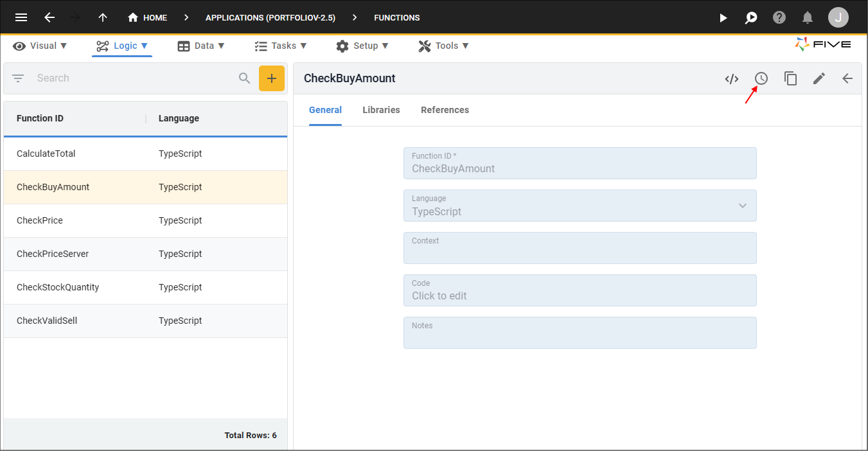This screenshot has height=451, width=868.
Task: Open the Tasks menu
Action: pyautogui.click(x=281, y=46)
